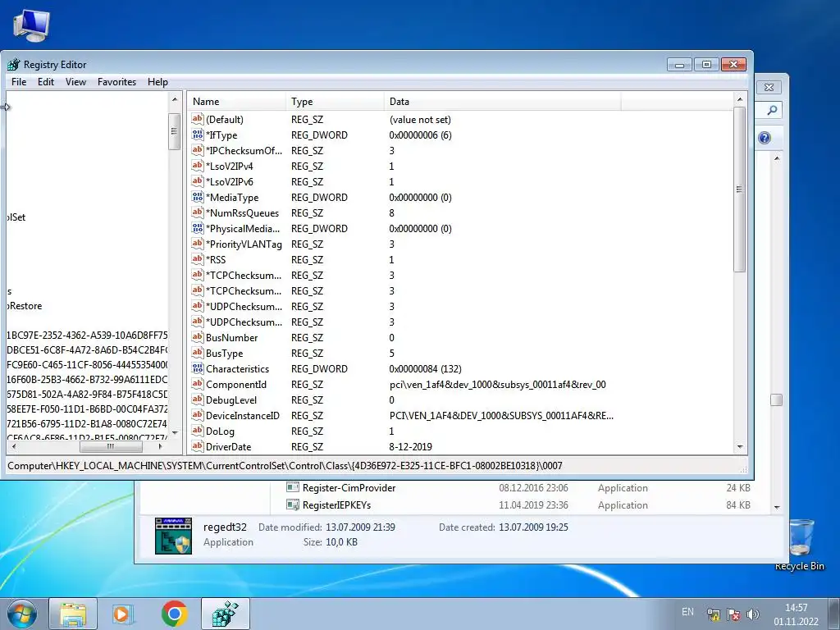
Task: Click the tree pane scroll-down arrow
Action: tap(175, 432)
